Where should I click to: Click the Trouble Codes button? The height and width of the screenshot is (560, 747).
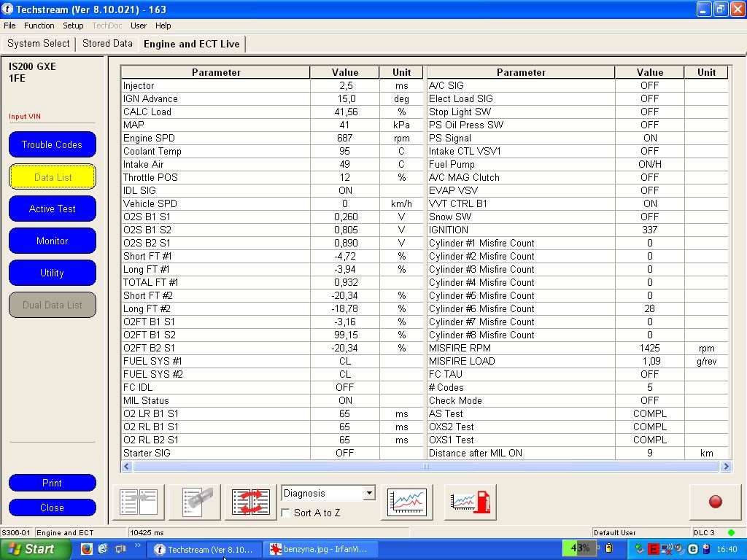(52, 144)
